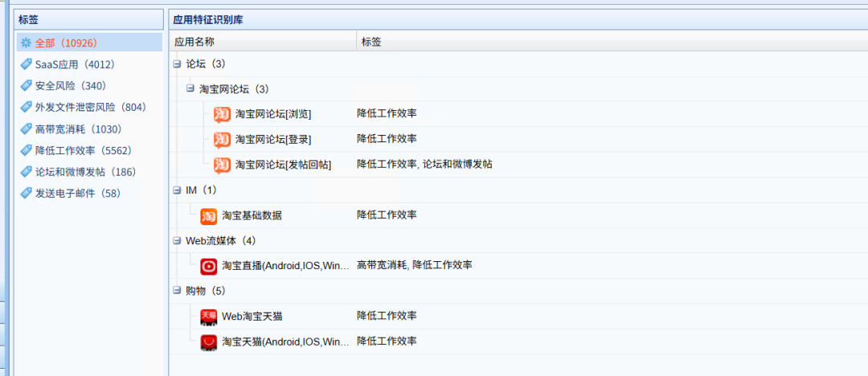
Task: Click the tag icon beside 发送电子邮件
Action: (26, 194)
